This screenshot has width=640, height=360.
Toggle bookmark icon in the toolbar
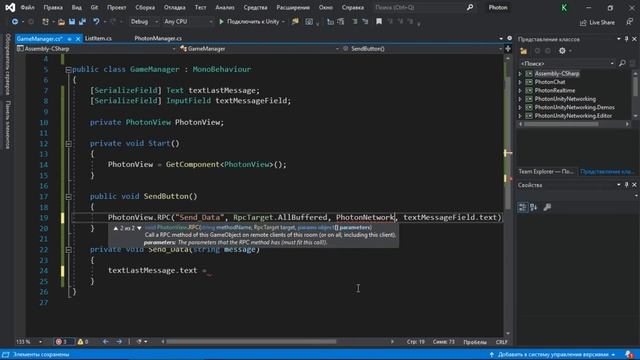tap(379, 22)
